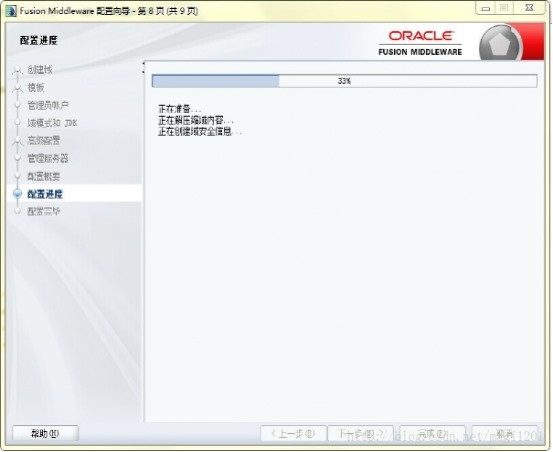This screenshot has width=553, height=452.
Task: Select the 创建域 step in sidebar
Action: pos(40,69)
